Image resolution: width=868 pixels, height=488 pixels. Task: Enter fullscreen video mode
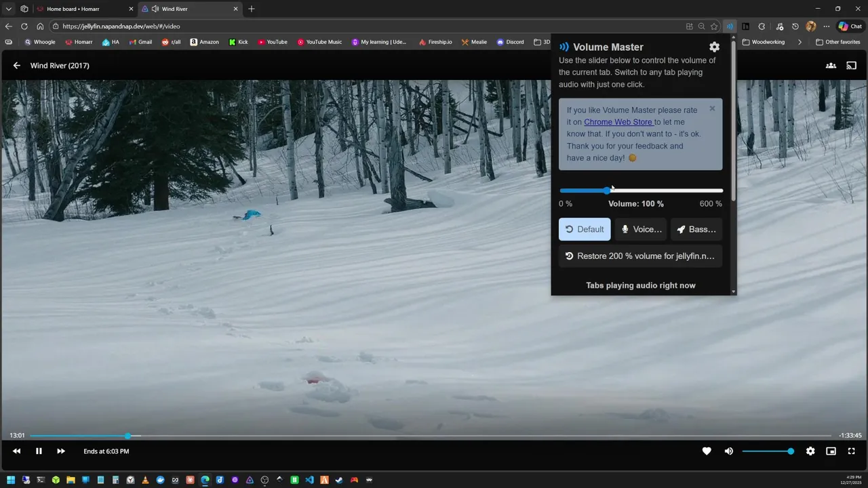[852, 451]
